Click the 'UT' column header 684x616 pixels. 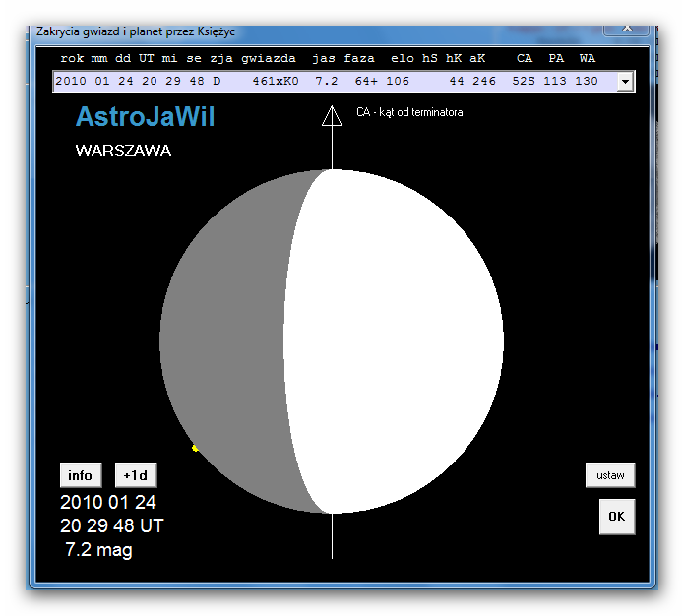147,58
